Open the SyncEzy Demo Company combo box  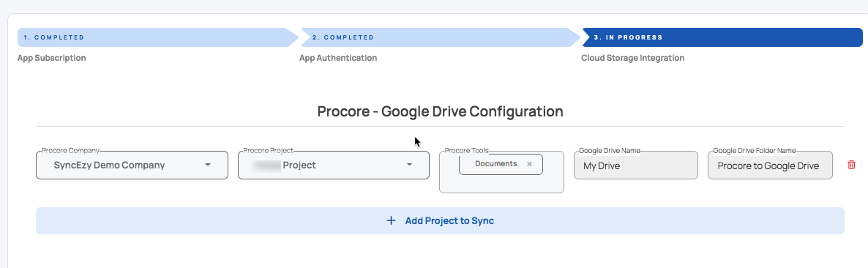click(132, 165)
